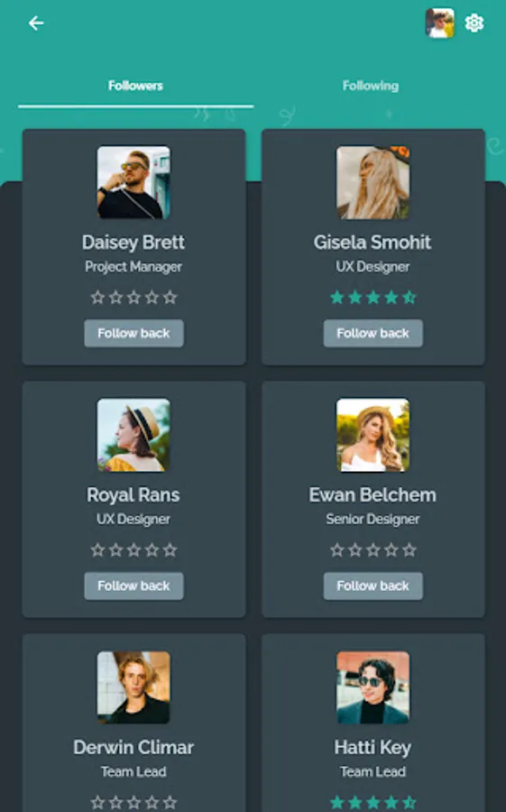The image size is (506, 812).
Task: Follow back Daisey Brett
Action: coord(133,333)
